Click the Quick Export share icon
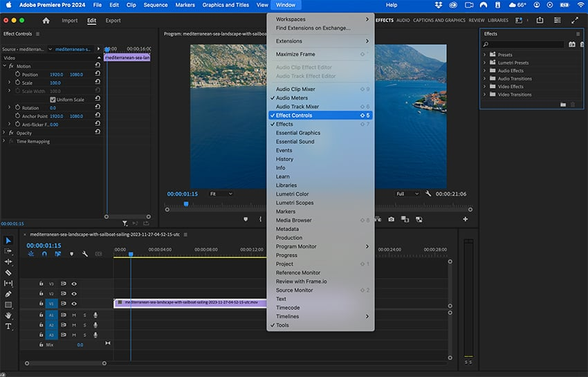This screenshot has width=588, height=377. (x=540, y=20)
